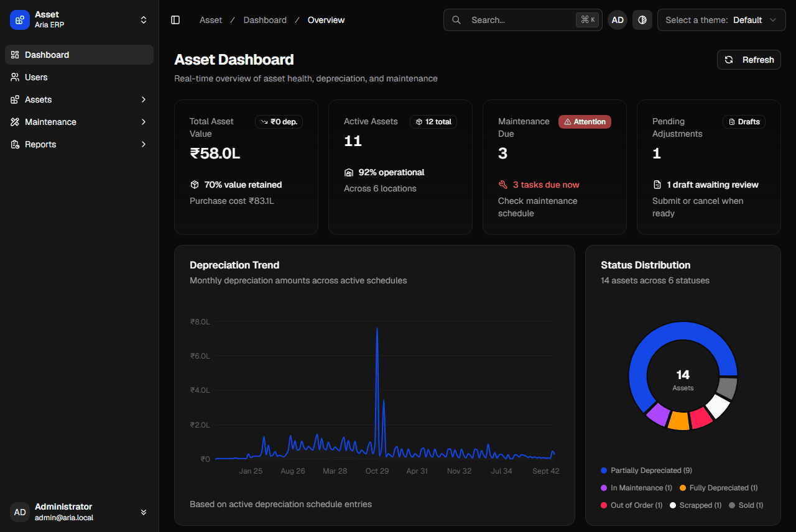
Task: Click the warehouse icon beside 92% operational
Action: [x=349, y=172]
